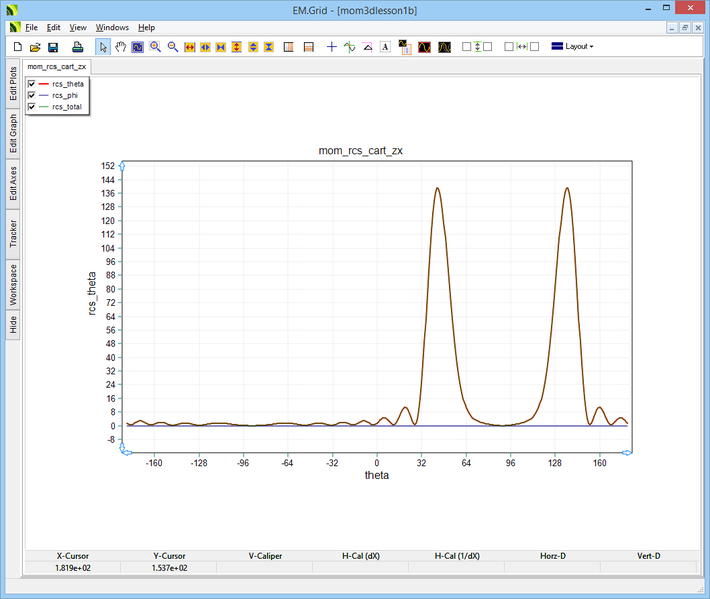Switch to the mom_rcs_cart_zx tab
Screen dimensions: 710x599
(56, 67)
